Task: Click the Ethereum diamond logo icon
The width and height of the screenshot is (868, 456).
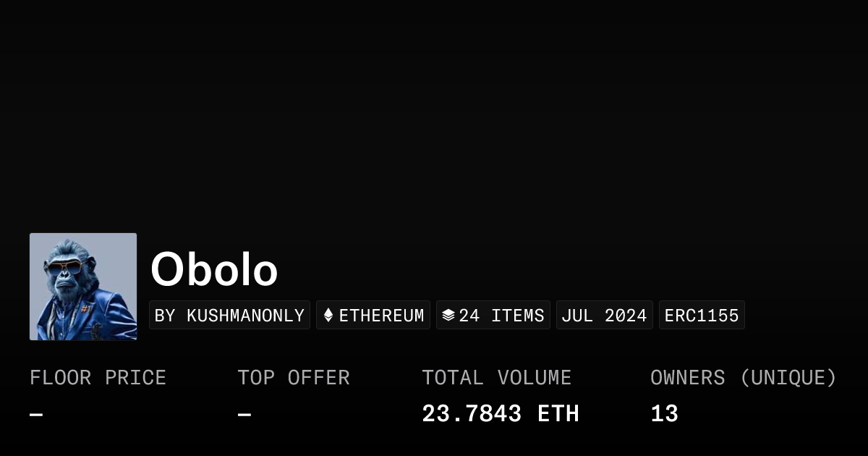Action: click(328, 316)
